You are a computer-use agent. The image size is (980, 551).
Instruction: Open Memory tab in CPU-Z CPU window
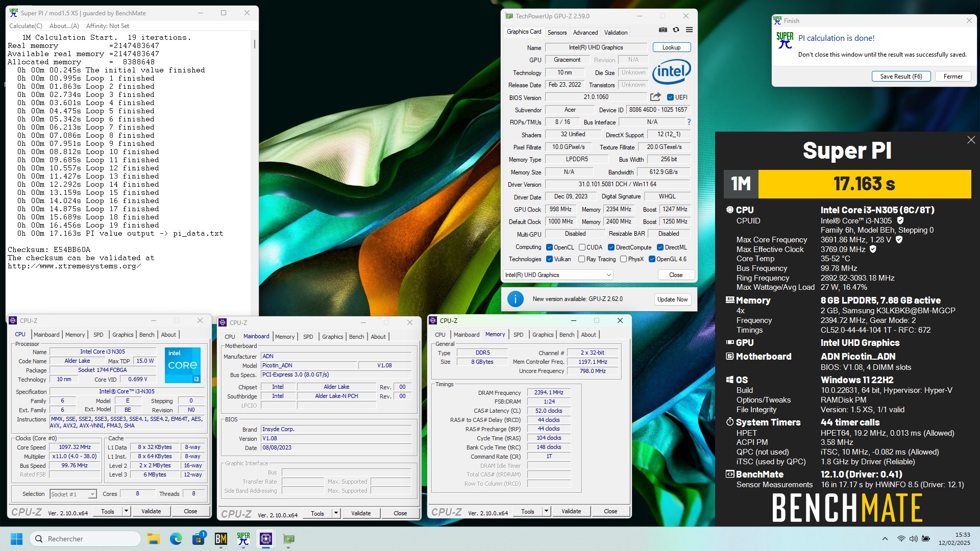coord(75,335)
